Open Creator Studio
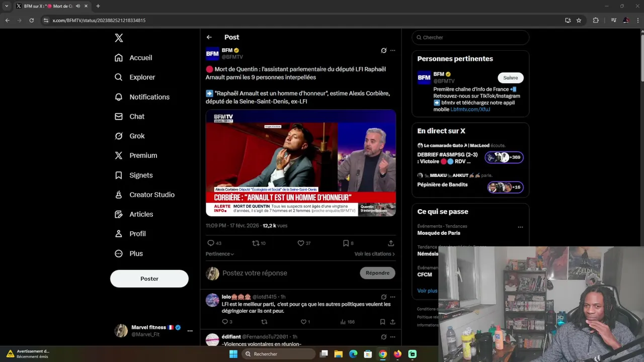 coord(144,195)
